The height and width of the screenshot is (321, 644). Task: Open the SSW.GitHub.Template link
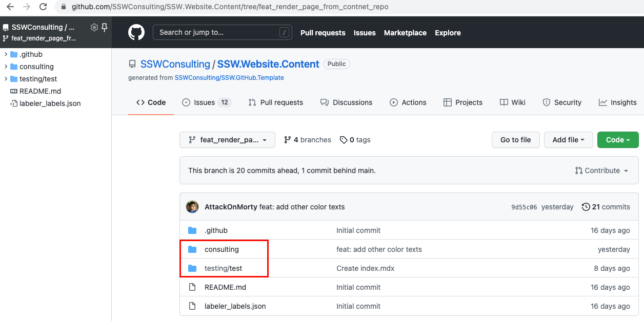[x=229, y=77]
